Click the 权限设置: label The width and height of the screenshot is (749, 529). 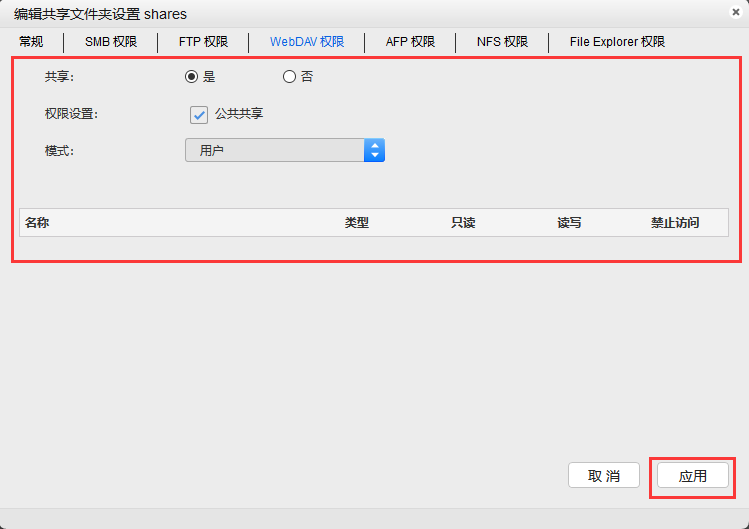pyautogui.click(x=71, y=114)
